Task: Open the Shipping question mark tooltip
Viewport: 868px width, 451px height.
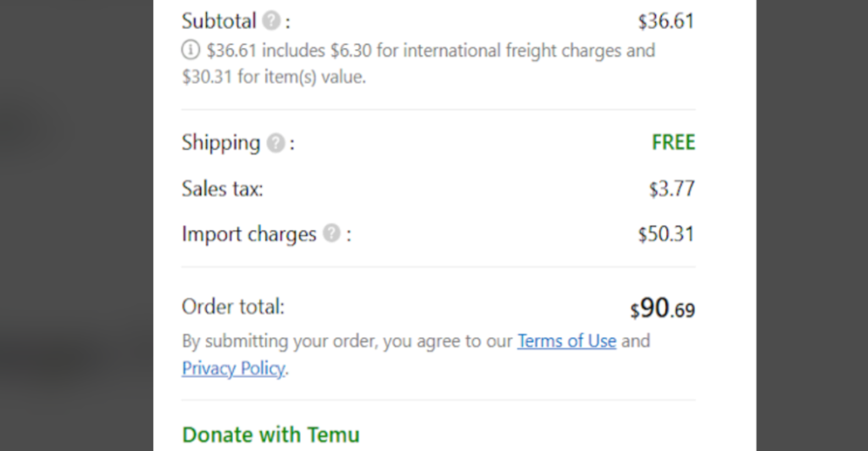Action: (275, 143)
